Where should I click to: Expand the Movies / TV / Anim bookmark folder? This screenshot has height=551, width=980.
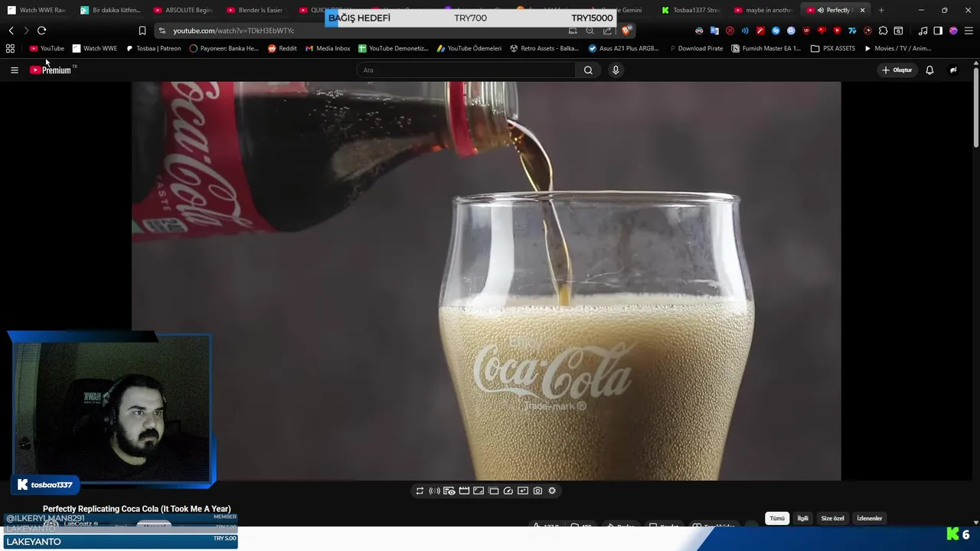(897, 48)
